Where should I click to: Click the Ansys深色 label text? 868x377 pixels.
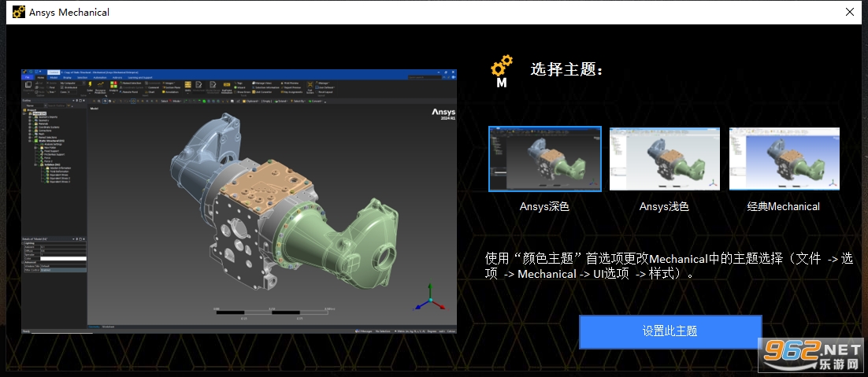(x=545, y=207)
